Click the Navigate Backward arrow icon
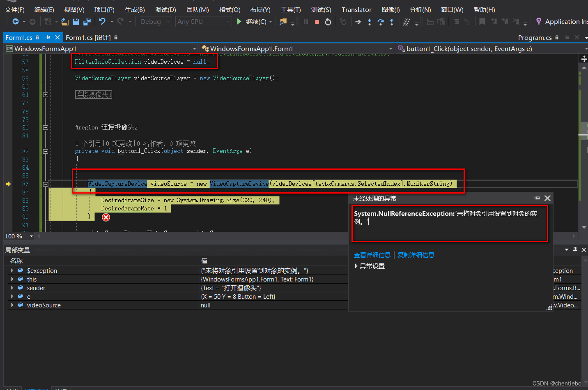588x390 pixels. (16, 21)
